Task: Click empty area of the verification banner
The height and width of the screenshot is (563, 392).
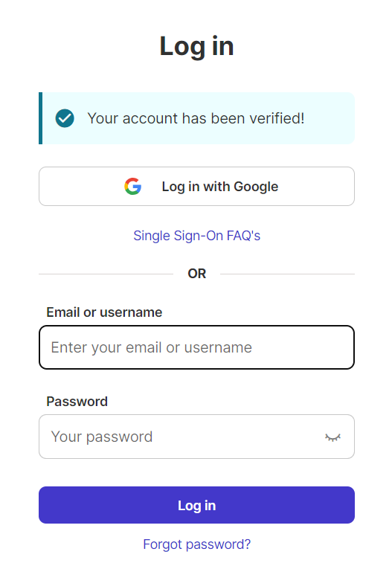Action: pos(329,118)
